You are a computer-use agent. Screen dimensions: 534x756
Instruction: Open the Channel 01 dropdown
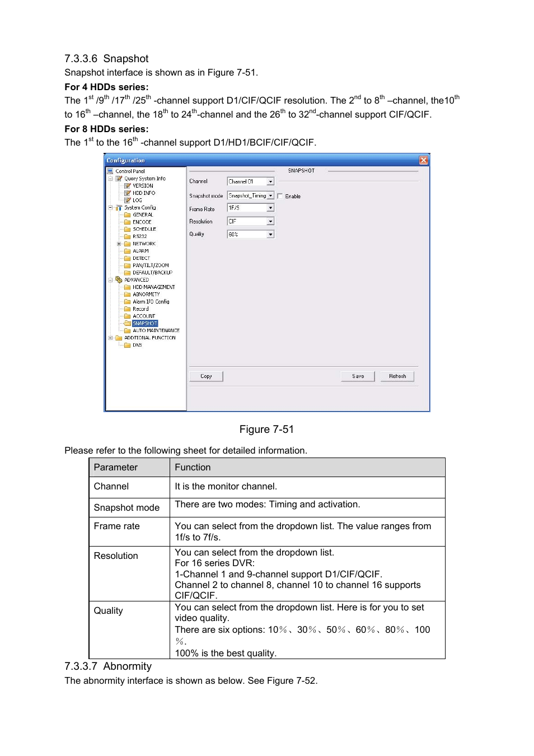[x=251, y=181]
